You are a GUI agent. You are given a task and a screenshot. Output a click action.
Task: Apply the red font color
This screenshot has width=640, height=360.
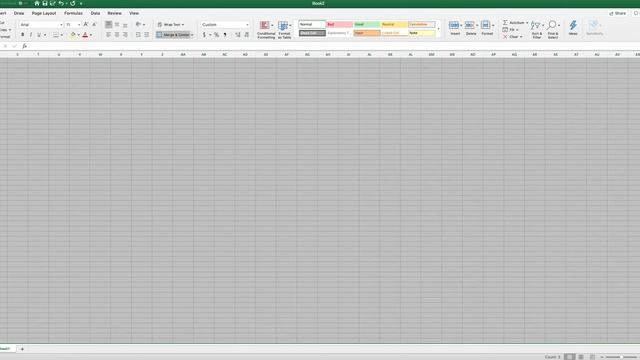pos(85,35)
